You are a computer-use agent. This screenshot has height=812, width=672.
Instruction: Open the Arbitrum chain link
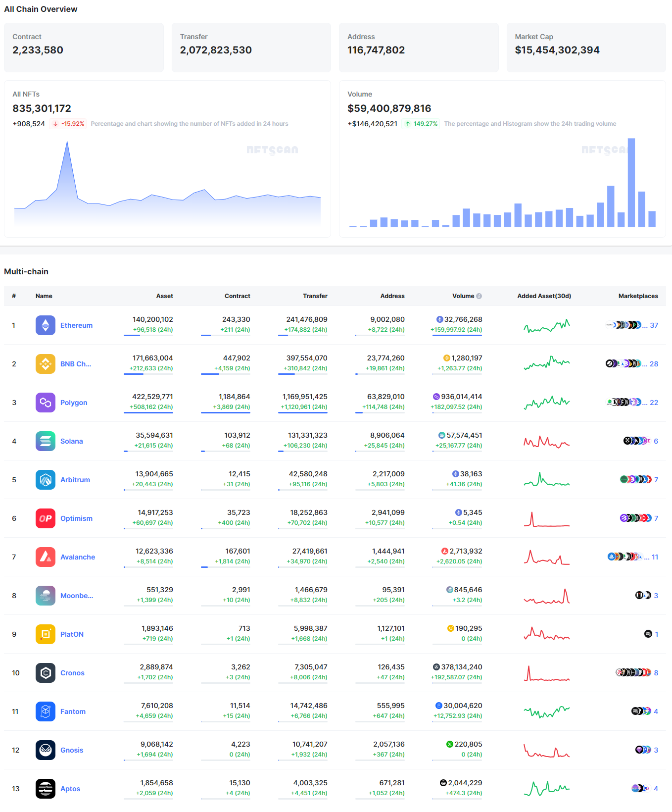75,480
